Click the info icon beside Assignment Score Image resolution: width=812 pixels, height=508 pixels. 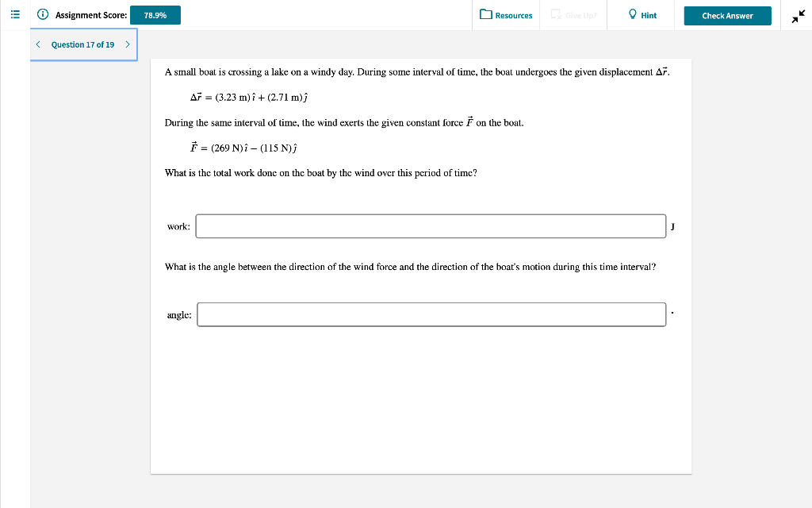(x=42, y=13)
